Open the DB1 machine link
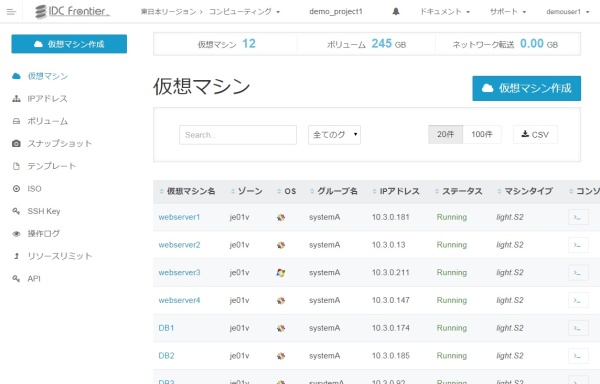The image size is (600, 384). pos(166,328)
